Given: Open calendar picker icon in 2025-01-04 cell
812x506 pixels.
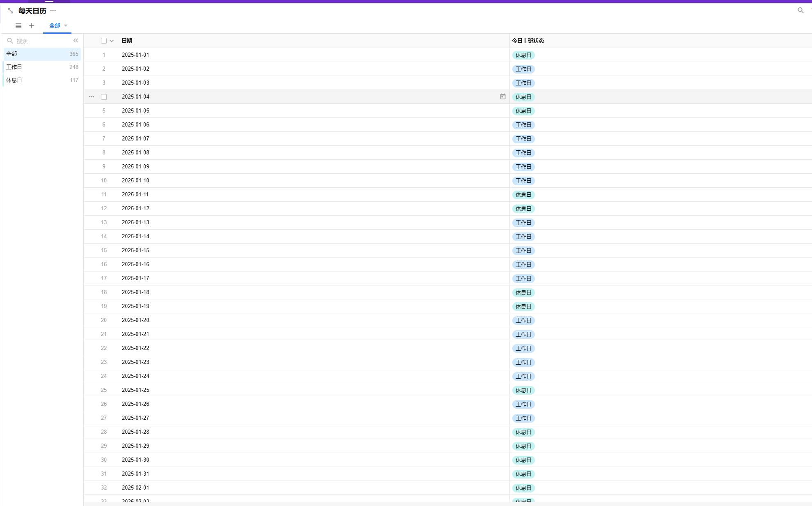Looking at the screenshot, I should click(x=502, y=97).
